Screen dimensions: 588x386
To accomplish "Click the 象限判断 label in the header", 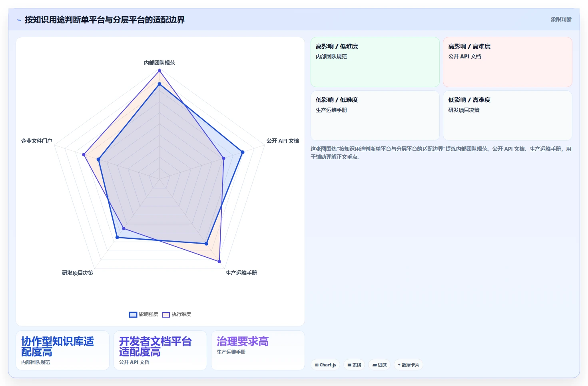I will 561,19.
